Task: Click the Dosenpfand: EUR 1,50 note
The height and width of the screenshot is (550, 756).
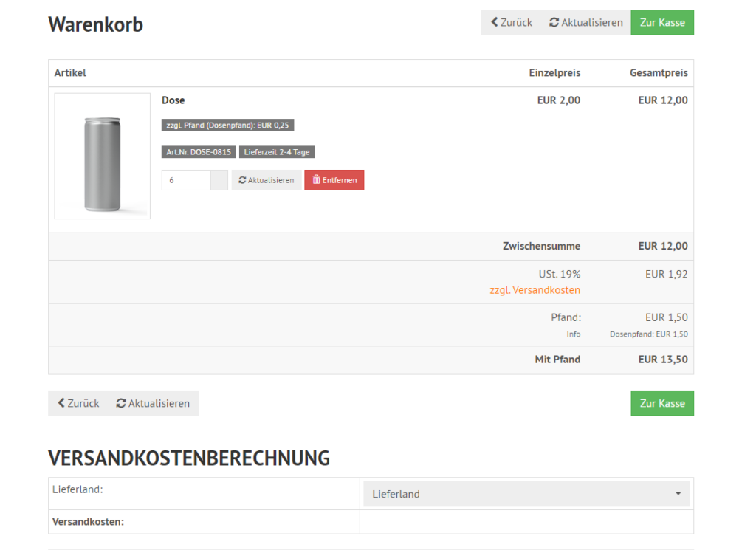Action: (648, 334)
